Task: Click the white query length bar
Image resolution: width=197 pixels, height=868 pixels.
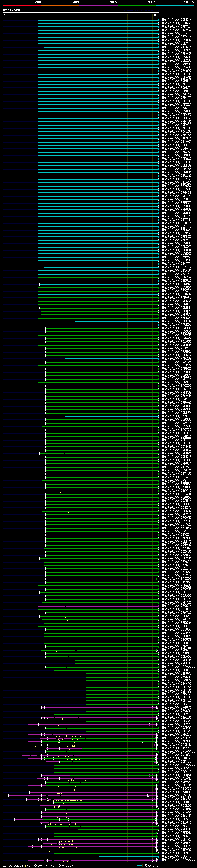Action: (81, 12)
